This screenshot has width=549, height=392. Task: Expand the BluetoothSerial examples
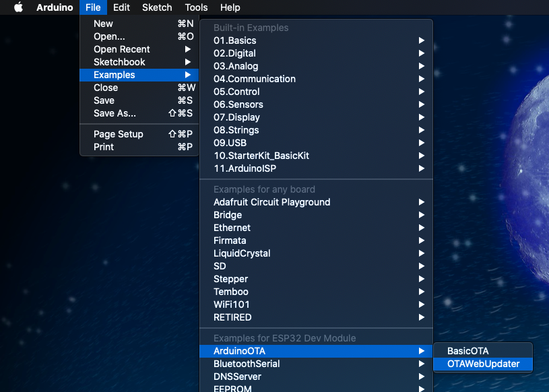click(x=316, y=364)
